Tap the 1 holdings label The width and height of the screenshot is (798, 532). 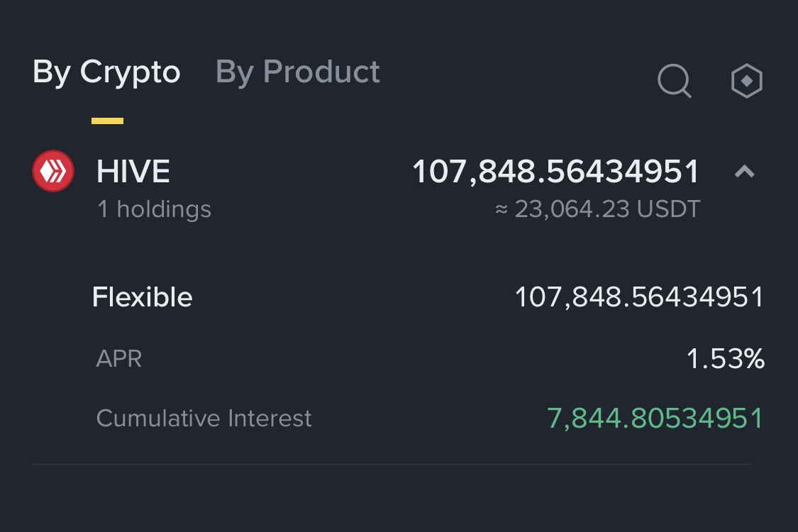pos(154,209)
